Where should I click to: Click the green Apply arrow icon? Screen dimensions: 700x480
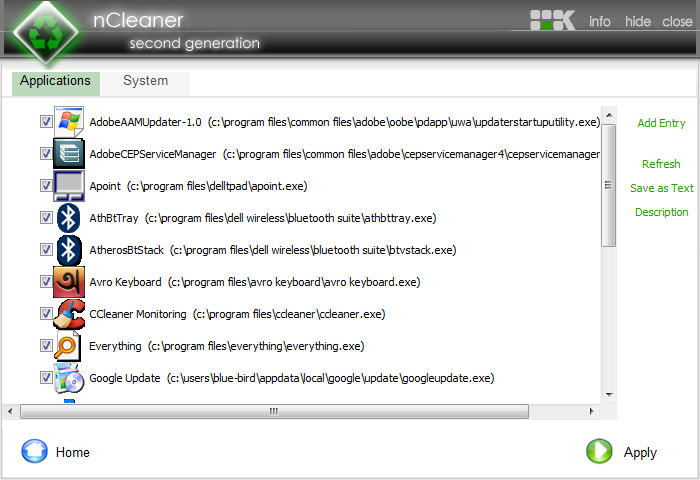tap(599, 451)
